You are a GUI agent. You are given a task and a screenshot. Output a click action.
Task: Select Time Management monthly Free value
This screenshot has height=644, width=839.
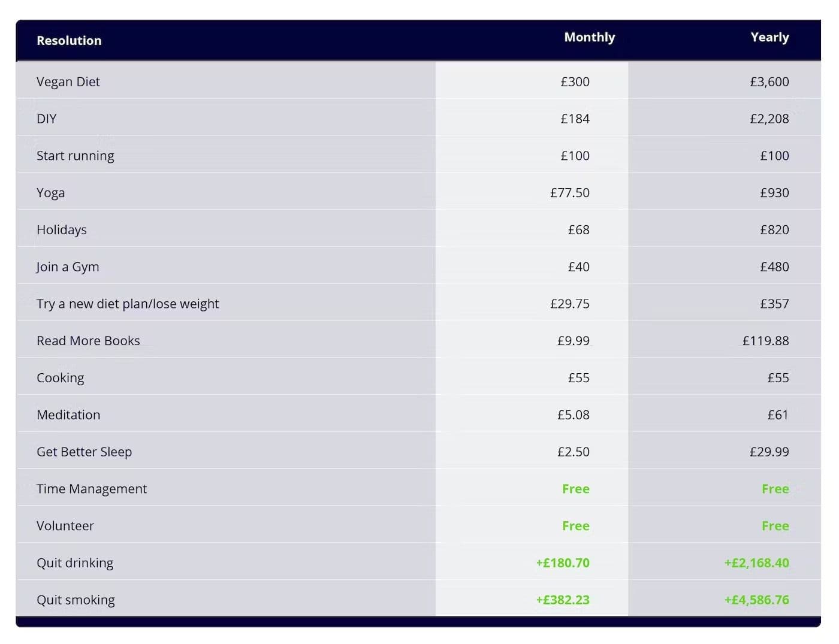tap(575, 489)
